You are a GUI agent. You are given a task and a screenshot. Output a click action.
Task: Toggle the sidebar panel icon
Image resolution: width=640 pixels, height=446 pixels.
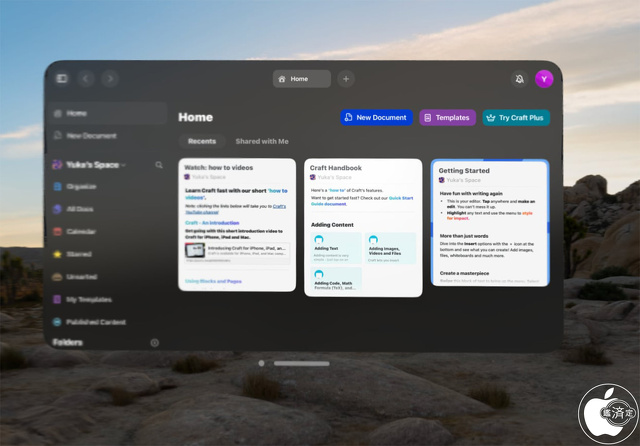[x=62, y=78]
